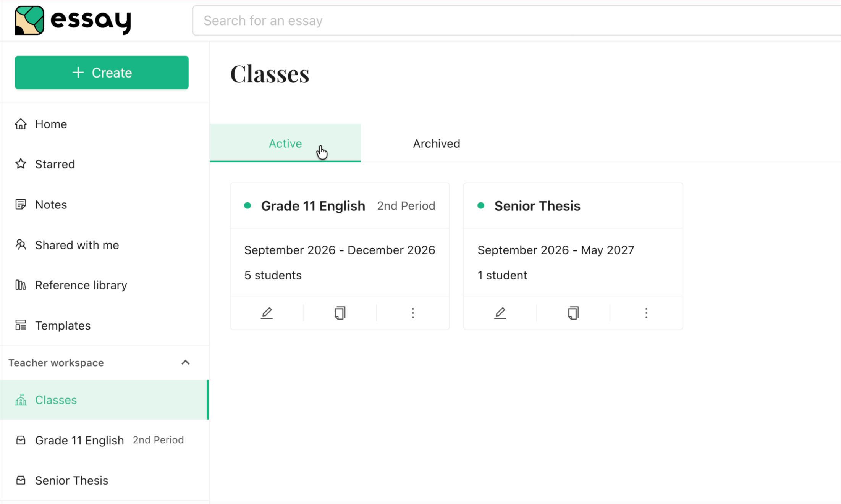Open the Senior Thesis class card title
Image resolution: width=841 pixels, height=504 pixels.
(537, 206)
